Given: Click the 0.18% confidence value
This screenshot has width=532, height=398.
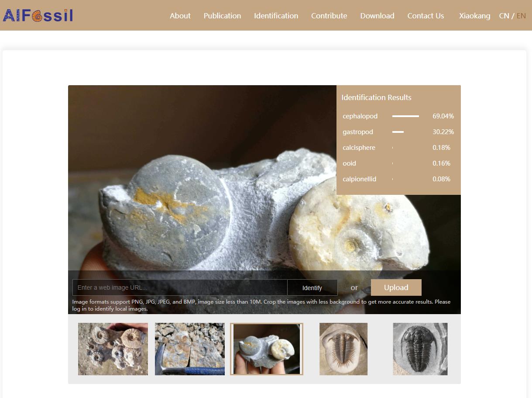Looking at the screenshot, I should click(x=441, y=148).
